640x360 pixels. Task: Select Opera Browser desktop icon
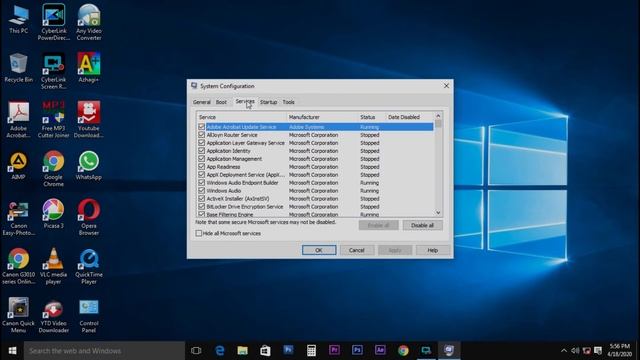[89, 218]
